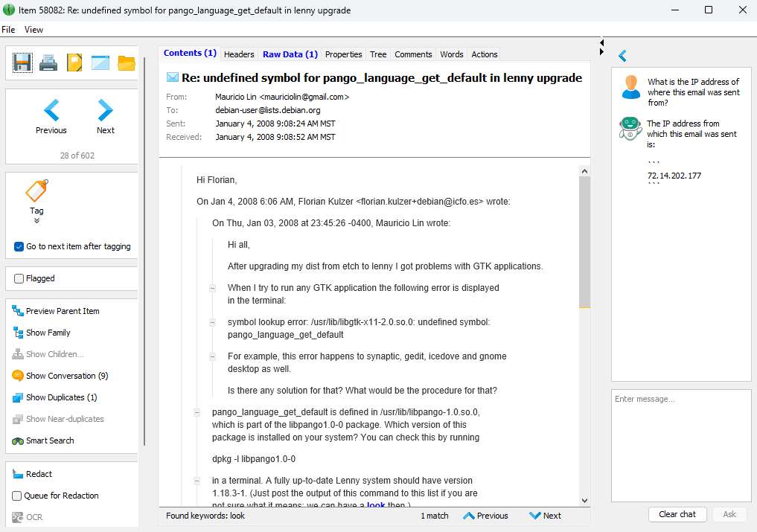This screenshot has height=532, width=757.
Task: Jump to Previous keyword match
Action: pos(485,516)
